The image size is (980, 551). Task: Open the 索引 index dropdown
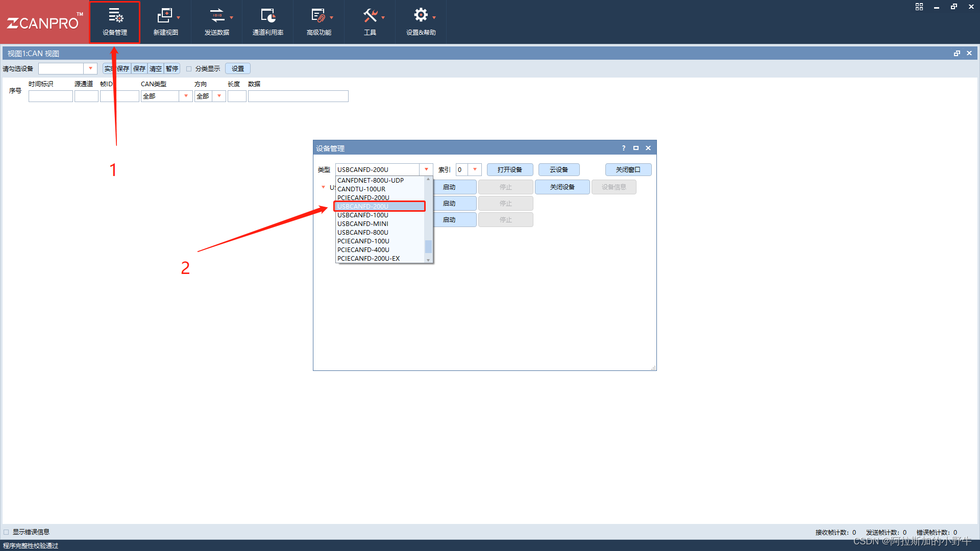tap(475, 169)
